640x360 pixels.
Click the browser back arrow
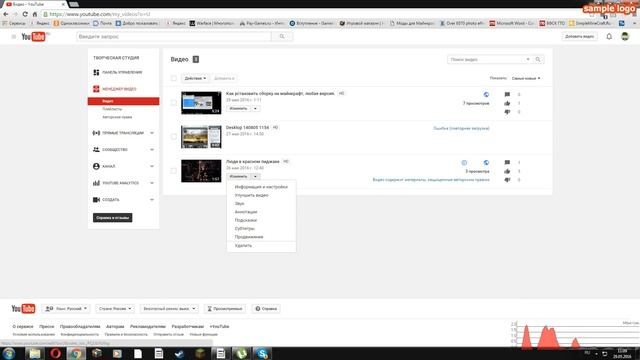6,14
